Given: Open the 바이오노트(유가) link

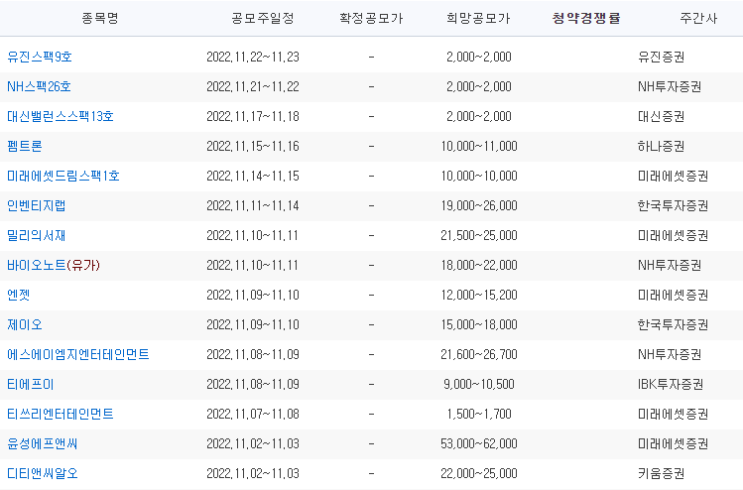Looking at the screenshot, I should point(54,265).
